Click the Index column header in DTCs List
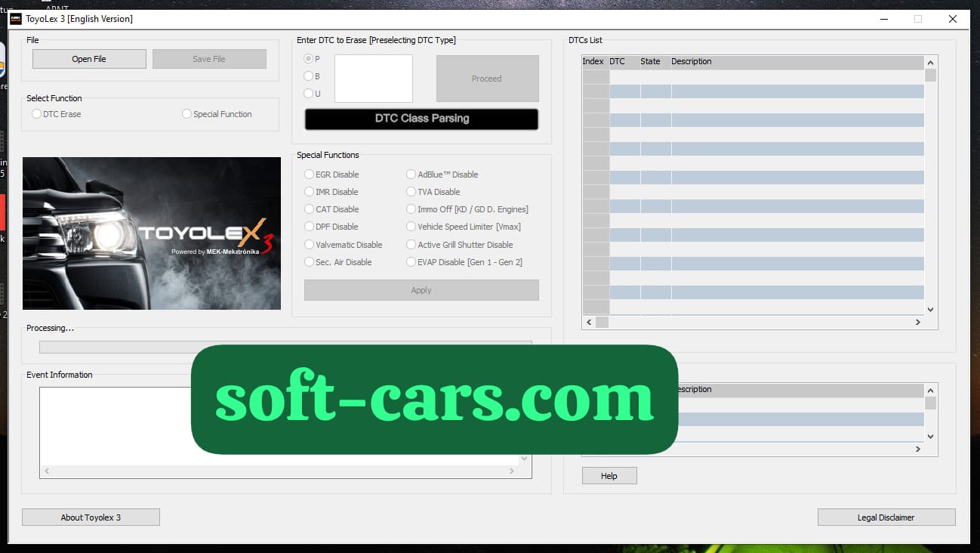The width and height of the screenshot is (980, 553). coord(595,62)
